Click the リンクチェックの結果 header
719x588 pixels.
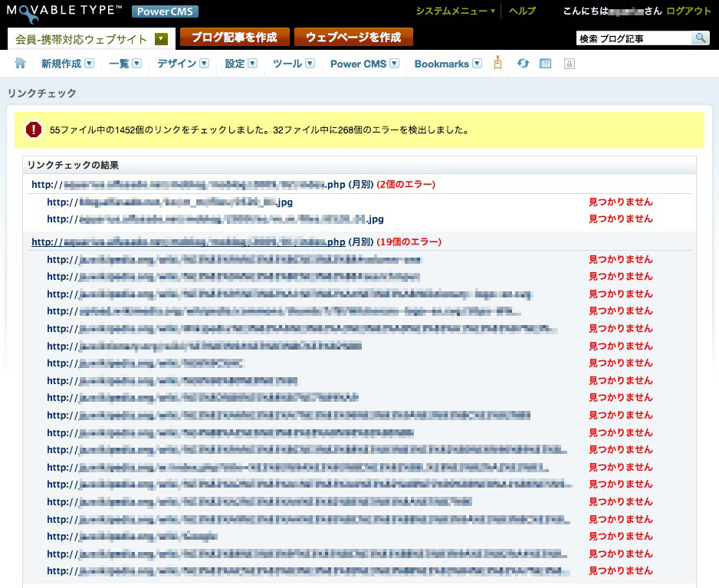click(x=74, y=165)
